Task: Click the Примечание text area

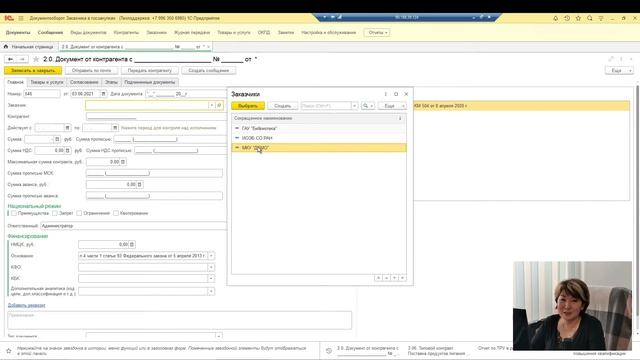Action: coord(179,320)
